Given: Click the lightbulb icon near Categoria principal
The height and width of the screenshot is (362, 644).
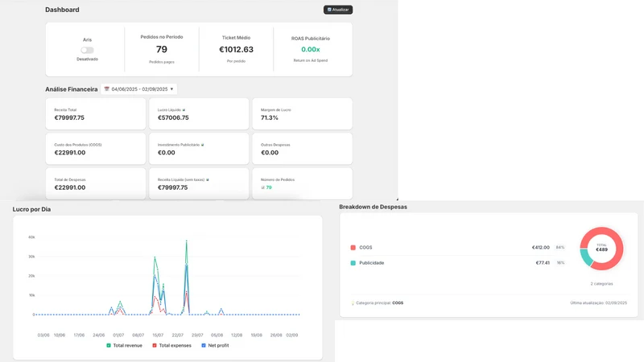Looking at the screenshot, I should click(x=353, y=303).
